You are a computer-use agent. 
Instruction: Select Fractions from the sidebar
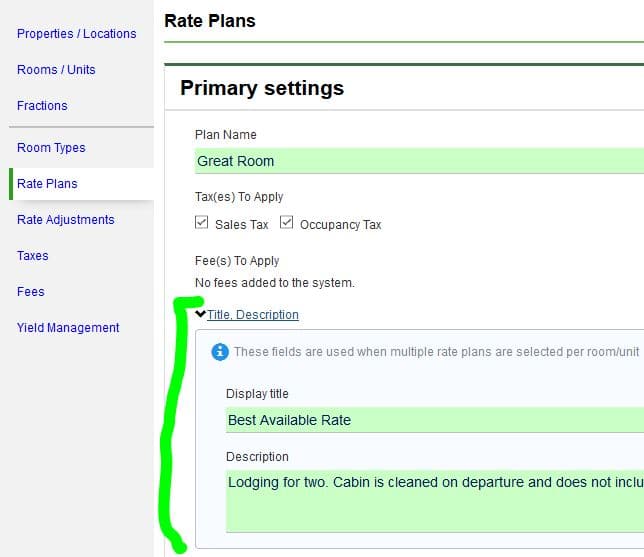(x=42, y=106)
